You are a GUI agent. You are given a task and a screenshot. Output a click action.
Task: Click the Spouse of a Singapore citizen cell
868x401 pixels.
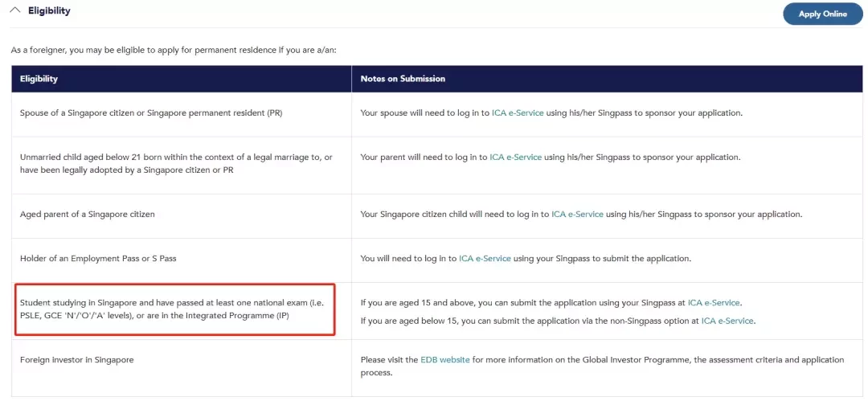[182, 114]
